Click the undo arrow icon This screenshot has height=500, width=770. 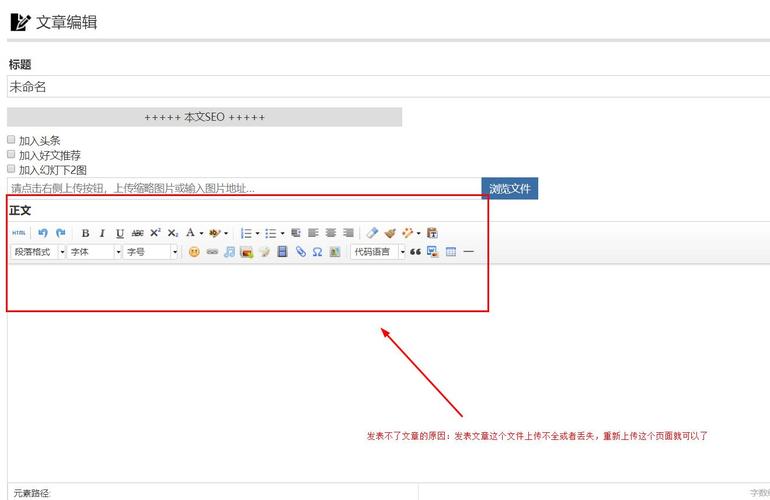(x=42, y=233)
